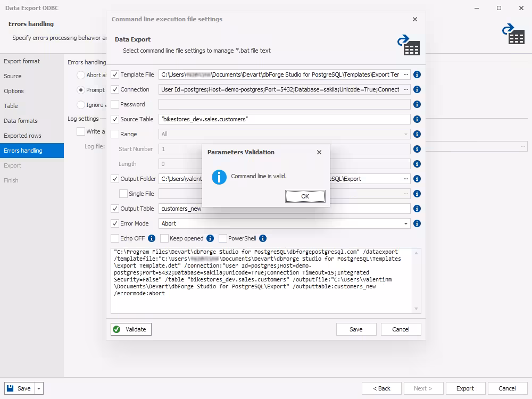Click floppy disk Save icon in wizard

coord(10,388)
